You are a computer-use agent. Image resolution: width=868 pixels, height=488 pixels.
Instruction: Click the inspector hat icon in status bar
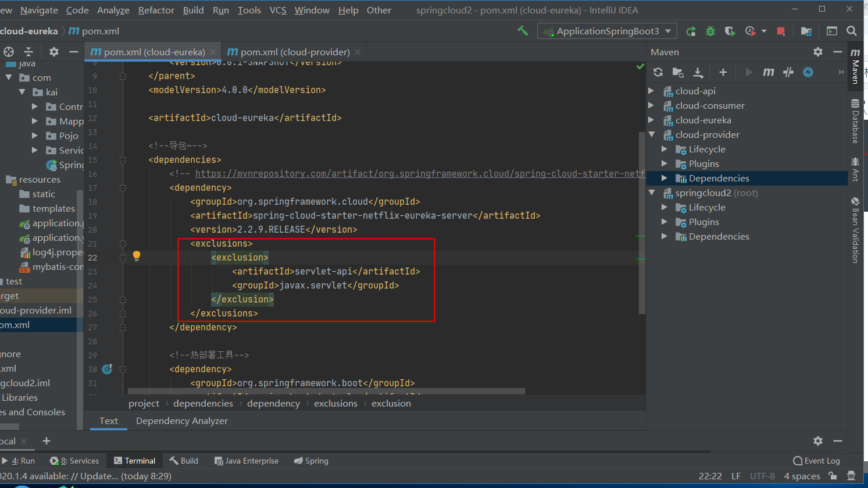click(x=852, y=476)
